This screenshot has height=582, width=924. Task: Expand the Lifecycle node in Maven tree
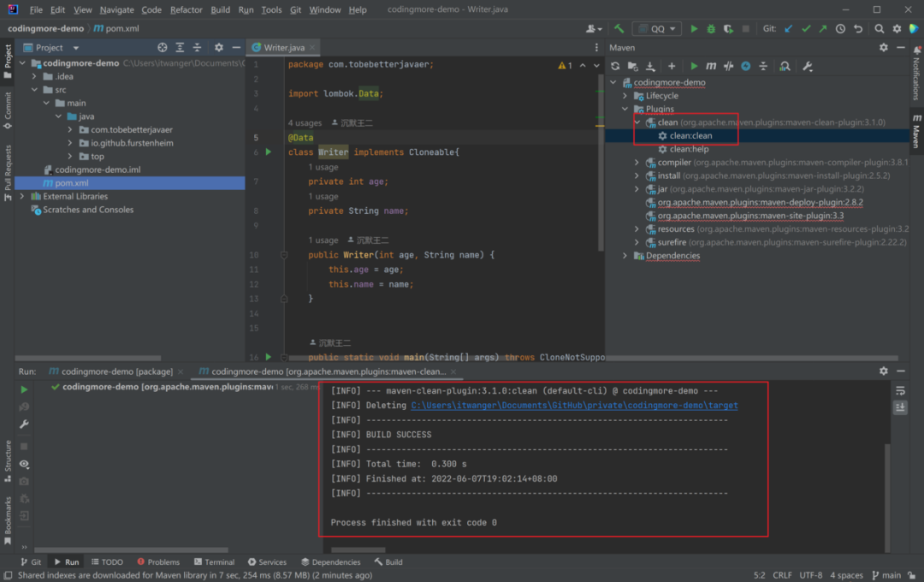(625, 96)
